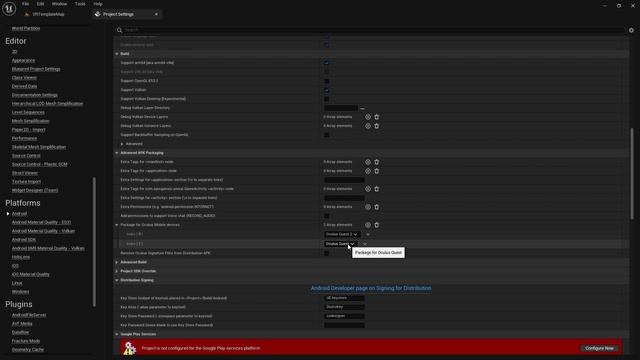The height and width of the screenshot is (360, 640).
Task: Open the Oculus Quest dropdown at Index 1
Action: (340, 244)
